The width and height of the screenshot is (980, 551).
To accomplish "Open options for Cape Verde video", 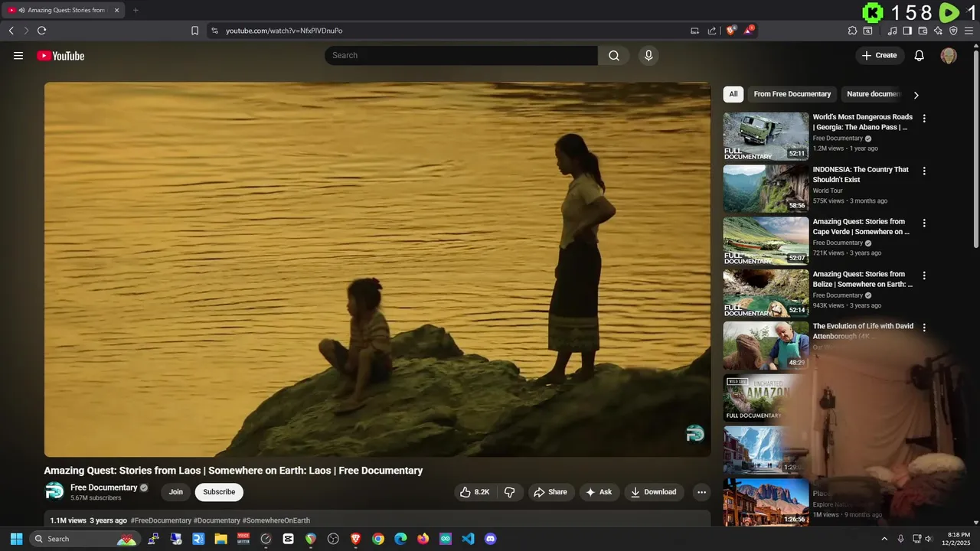I will (924, 223).
